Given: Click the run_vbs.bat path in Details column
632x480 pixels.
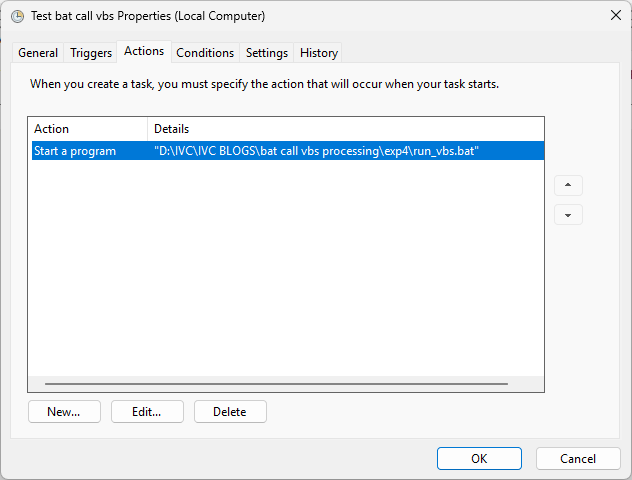Looking at the screenshot, I should (x=317, y=151).
